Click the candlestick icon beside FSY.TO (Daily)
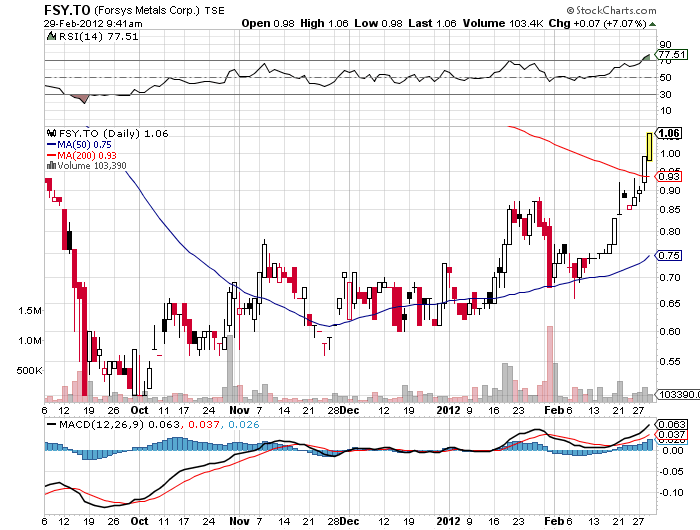This screenshot has width=700, height=530. tap(51, 133)
